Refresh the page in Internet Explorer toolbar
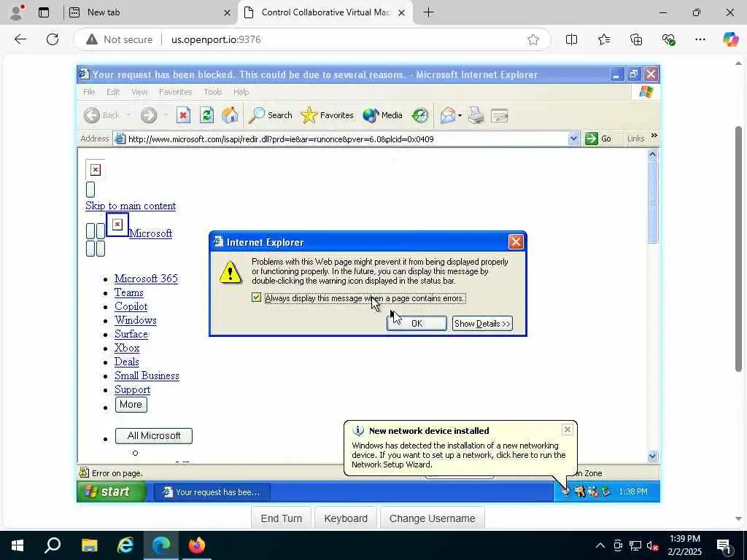This screenshot has height=560, width=747. [206, 115]
